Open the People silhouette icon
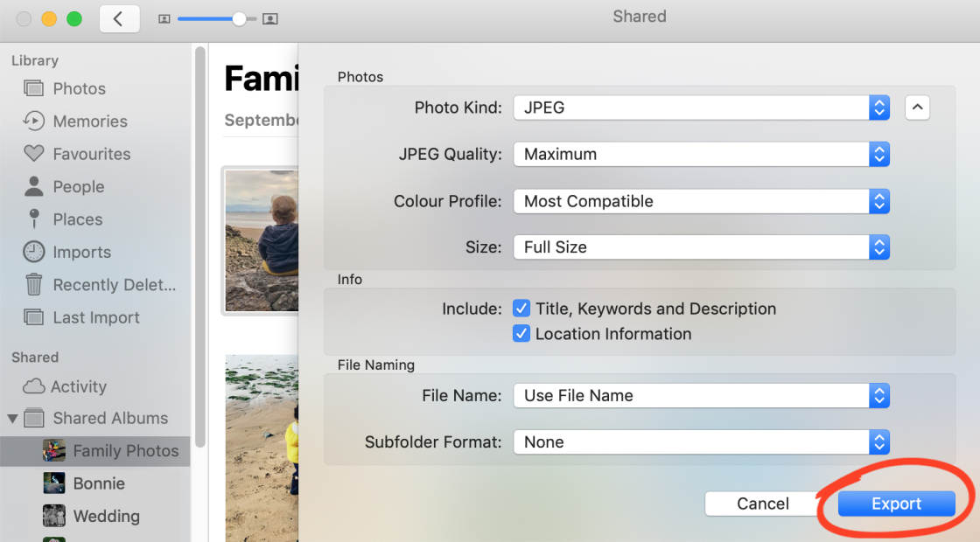980x542 pixels. pyautogui.click(x=34, y=186)
